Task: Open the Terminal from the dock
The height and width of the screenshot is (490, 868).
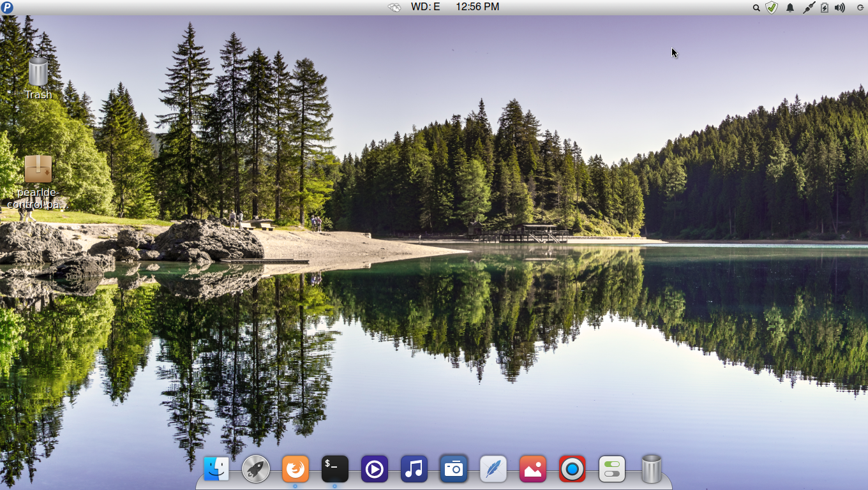Action: point(335,470)
